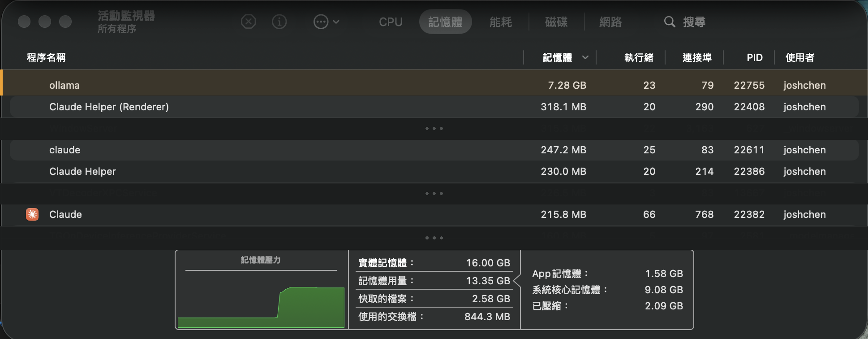Click threads value 66

(649, 214)
